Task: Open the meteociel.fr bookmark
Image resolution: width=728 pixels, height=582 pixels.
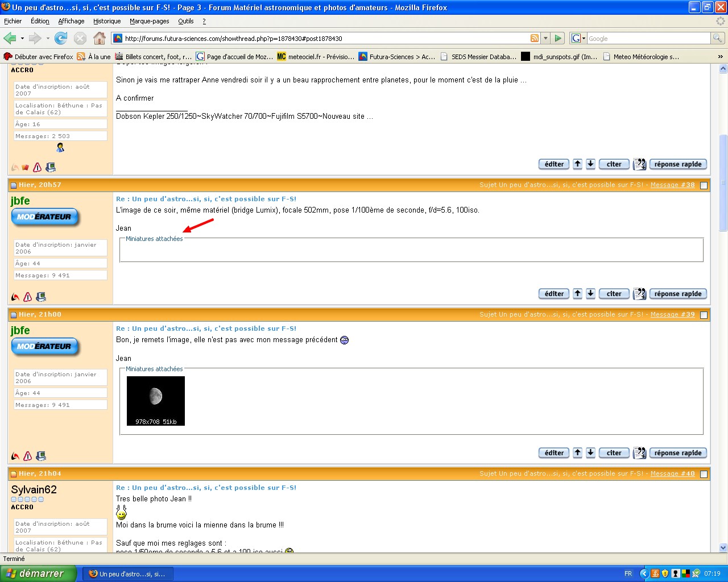Action: click(316, 57)
